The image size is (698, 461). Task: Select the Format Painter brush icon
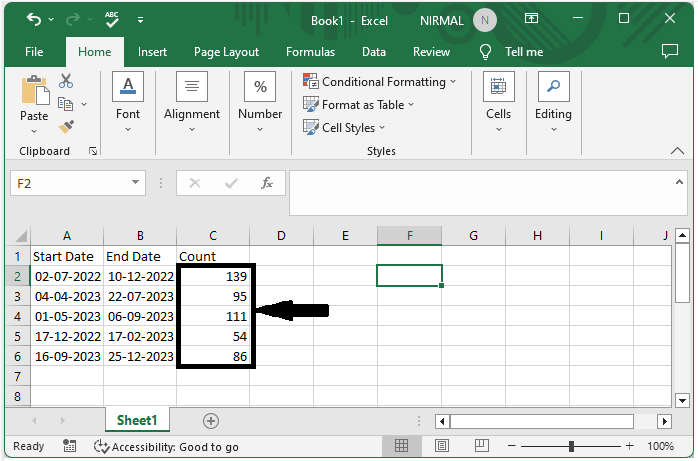[66, 127]
